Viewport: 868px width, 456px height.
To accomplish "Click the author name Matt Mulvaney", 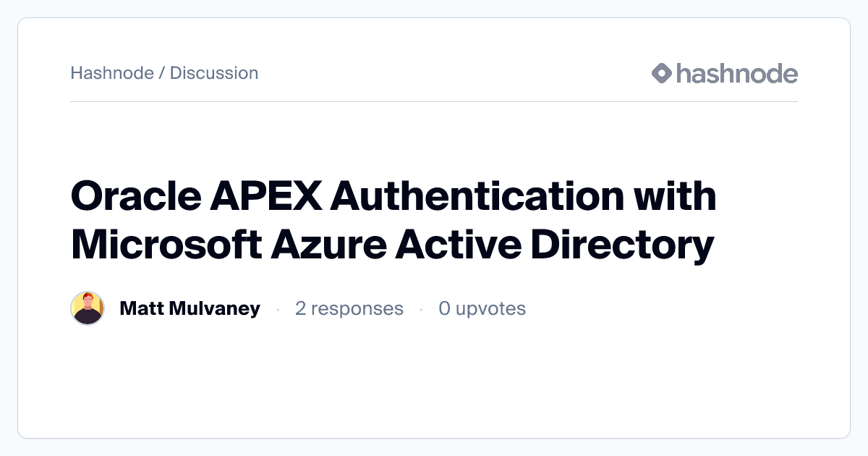I will (x=190, y=308).
